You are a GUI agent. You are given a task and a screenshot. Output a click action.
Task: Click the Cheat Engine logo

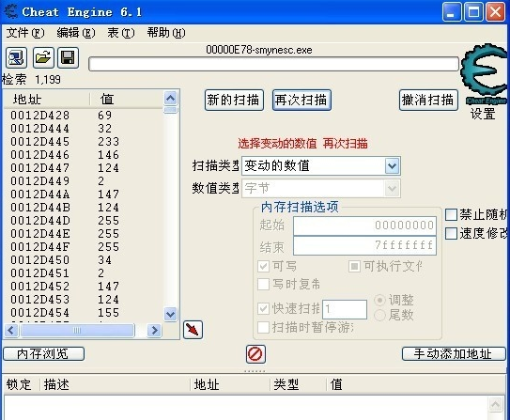485,74
